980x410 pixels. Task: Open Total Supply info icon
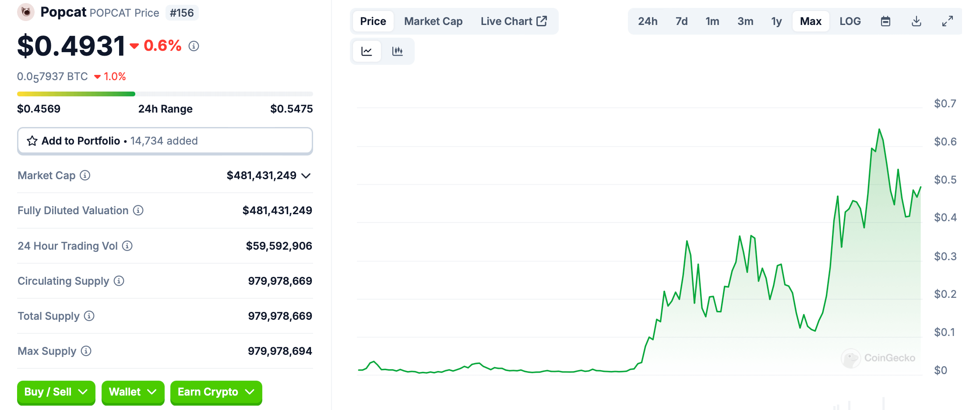click(x=89, y=316)
